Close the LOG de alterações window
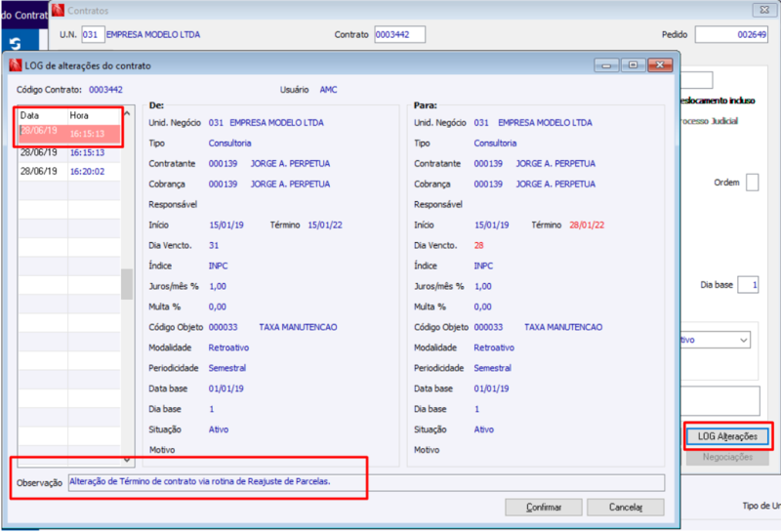This screenshot has width=781, height=532. click(660, 65)
